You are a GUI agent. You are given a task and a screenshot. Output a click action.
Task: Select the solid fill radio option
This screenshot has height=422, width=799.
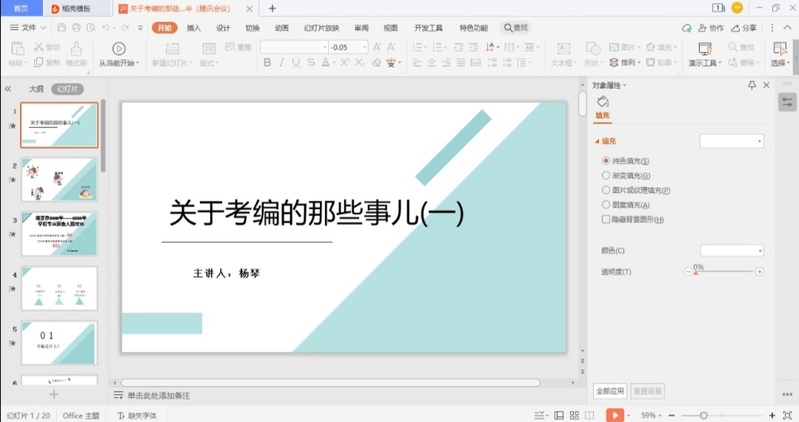[x=606, y=161]
